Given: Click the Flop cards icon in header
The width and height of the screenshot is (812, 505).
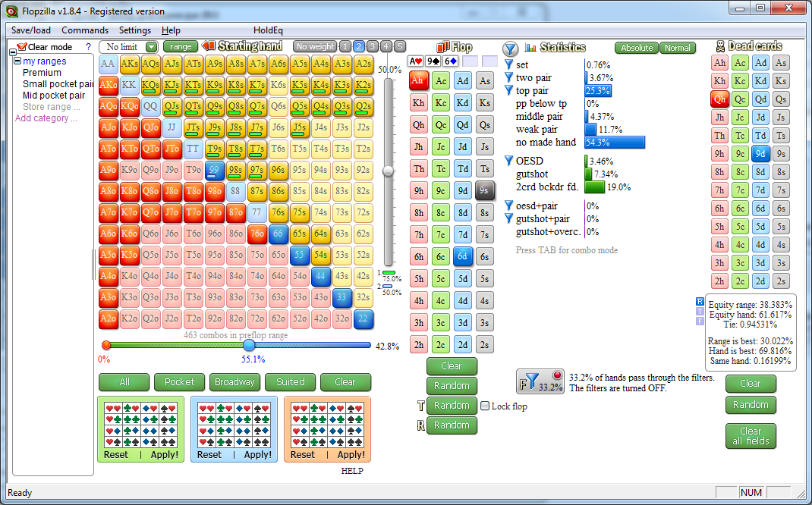Looking at the screenshot, I should 442,47.
